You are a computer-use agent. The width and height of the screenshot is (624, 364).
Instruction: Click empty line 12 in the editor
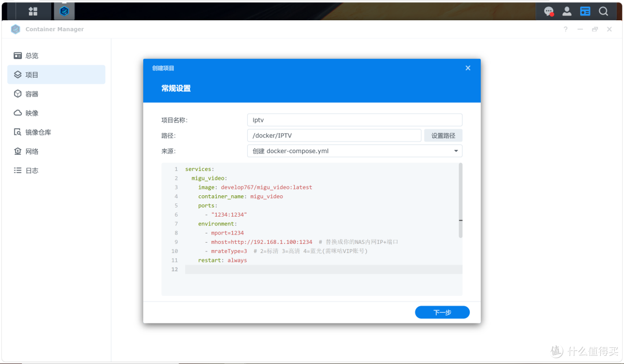tap(324, 269)
